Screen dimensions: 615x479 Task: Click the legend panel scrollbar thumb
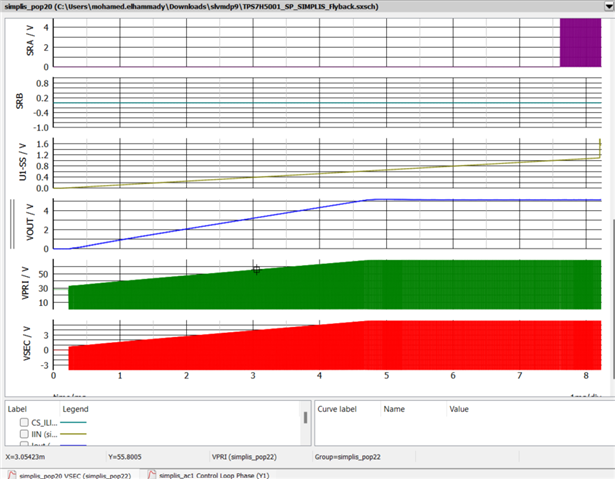pos(305,417)
